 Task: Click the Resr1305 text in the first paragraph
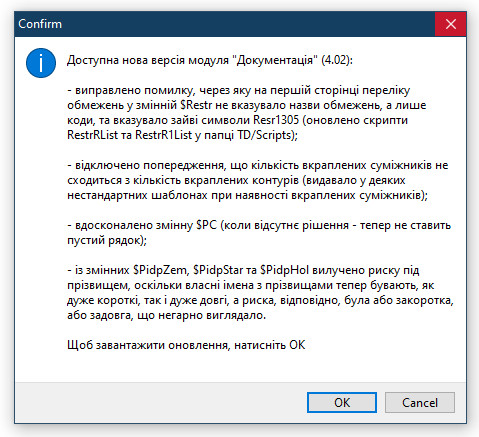coord(276,120)
